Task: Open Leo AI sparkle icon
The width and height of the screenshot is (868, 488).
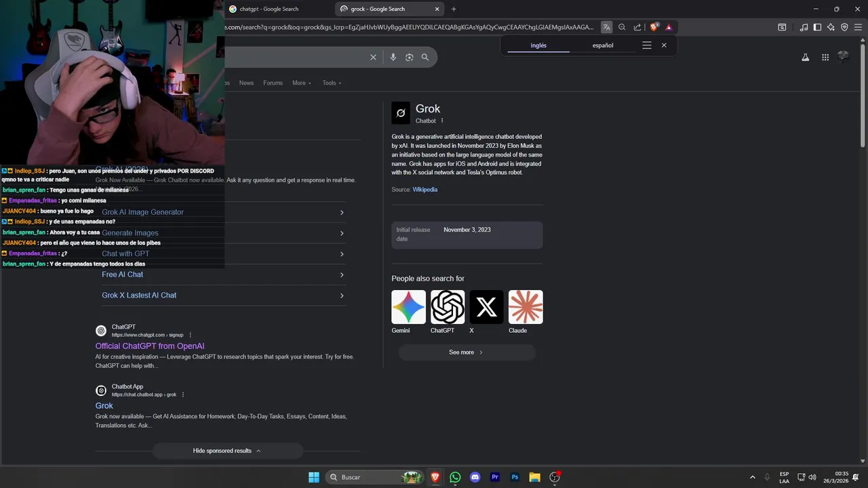Action: coord(831,27)
